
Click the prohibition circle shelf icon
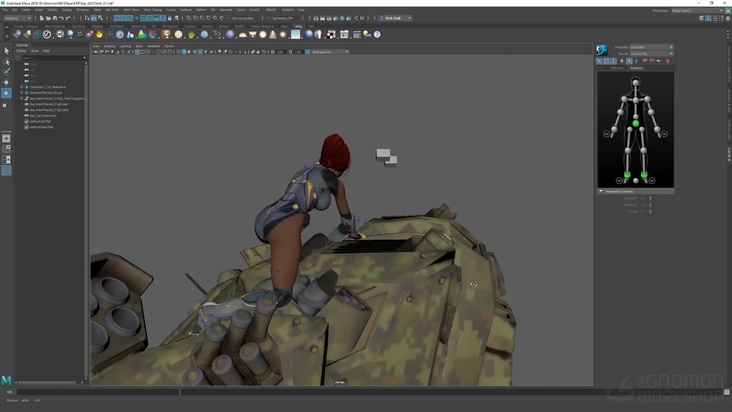pos(47,35)
